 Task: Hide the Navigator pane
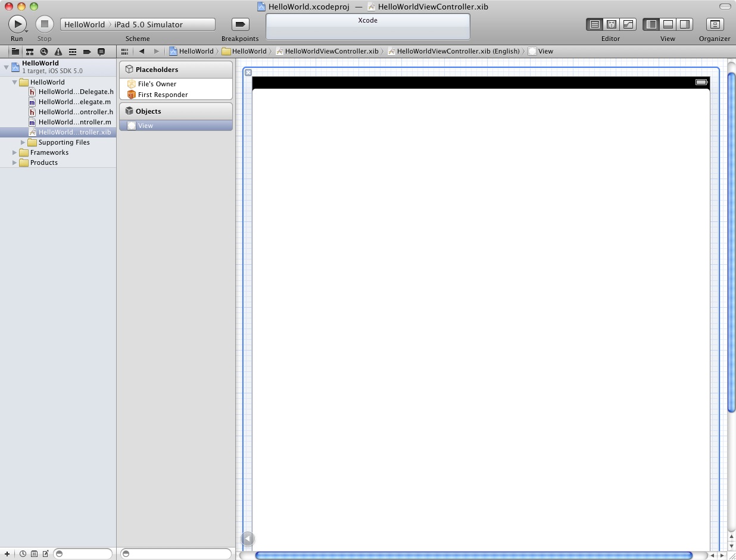651,24
